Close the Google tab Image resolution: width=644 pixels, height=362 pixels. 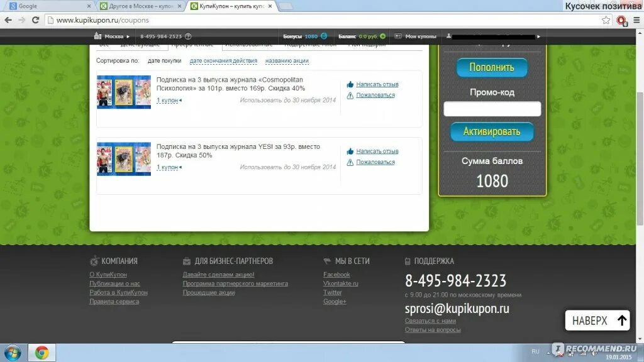coord(89,6)
